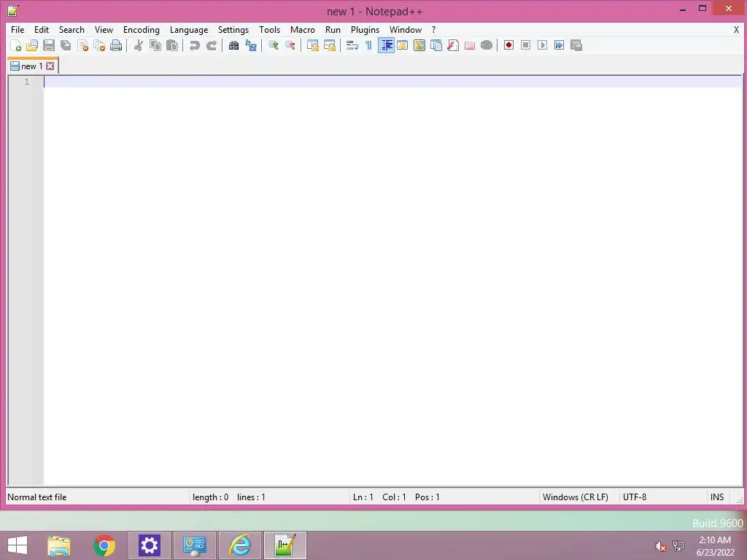Click 'Normal text file' in status bar
The image size is (747, 560).
pyautogui.click(x=37, y=497)
